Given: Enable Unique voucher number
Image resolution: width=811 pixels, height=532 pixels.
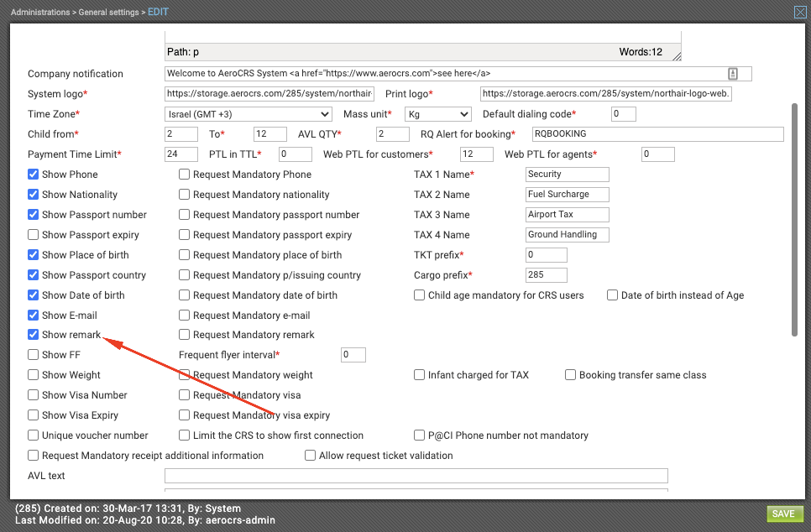Looking at the screenshot, I should click(x=33, y=436).
